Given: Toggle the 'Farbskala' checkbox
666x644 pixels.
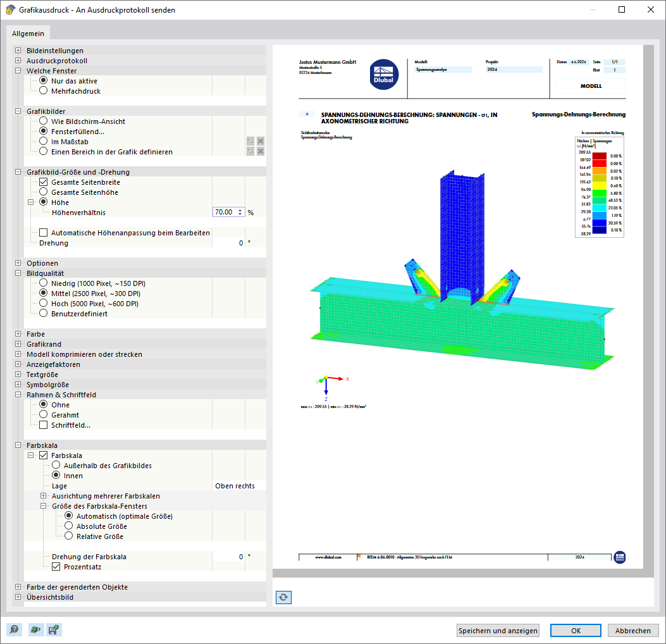Looking at the screenshot, I should (43, 455).
